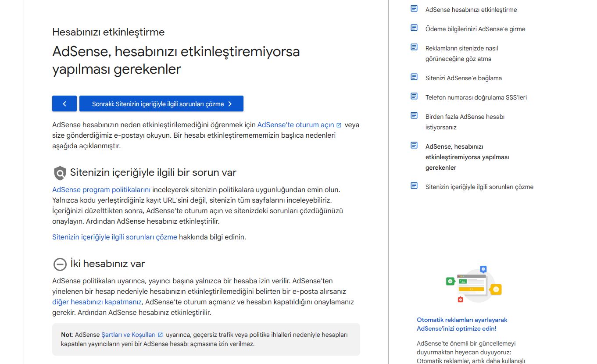
Task: Click document icon beside 'AdSense hesabınızı etkinleştirme'
Action: [414, 8]
